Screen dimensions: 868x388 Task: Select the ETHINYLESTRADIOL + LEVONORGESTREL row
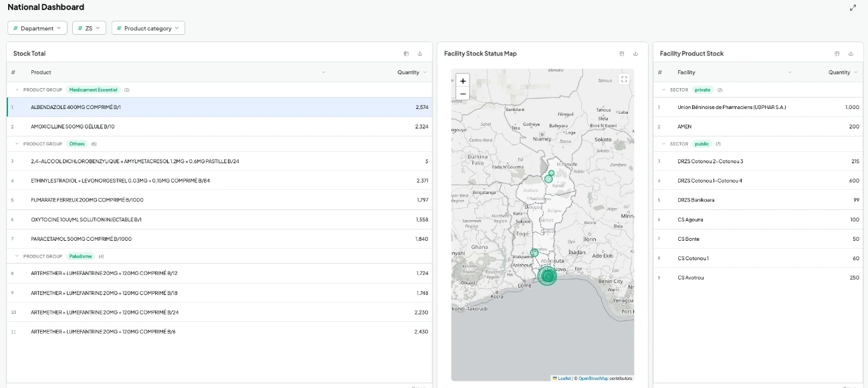coord(219,181)
